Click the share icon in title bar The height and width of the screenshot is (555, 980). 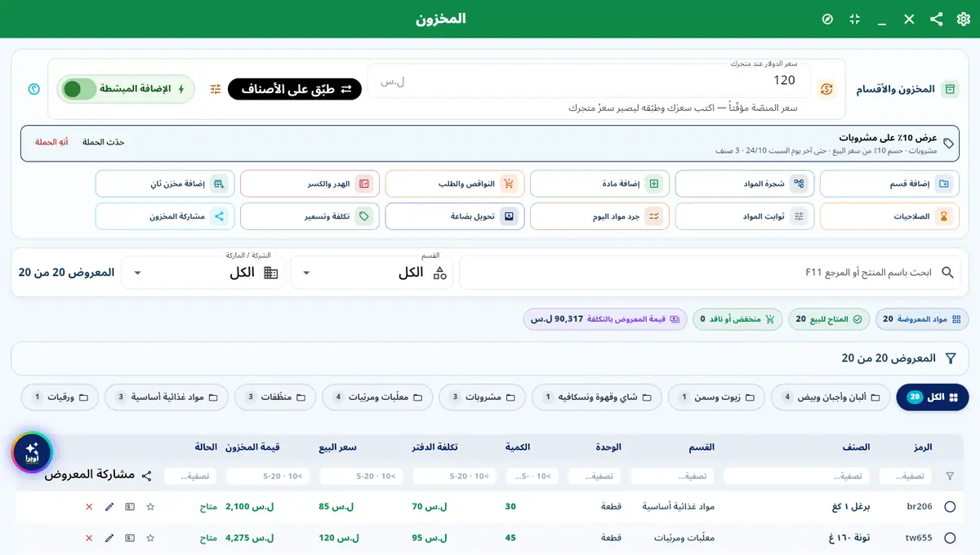937,19
